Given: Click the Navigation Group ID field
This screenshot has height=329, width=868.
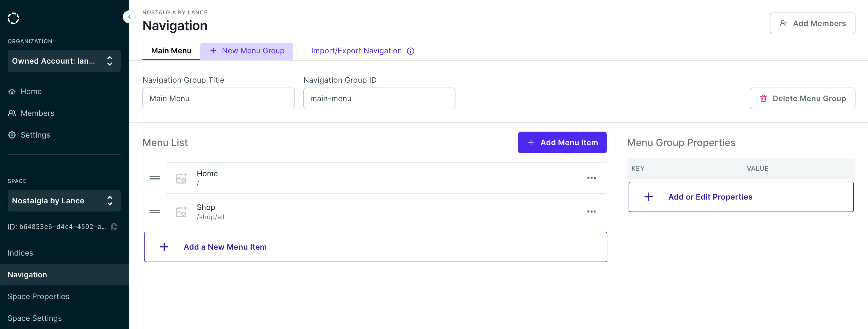Looking at the screenshot, I should [379, 98].
